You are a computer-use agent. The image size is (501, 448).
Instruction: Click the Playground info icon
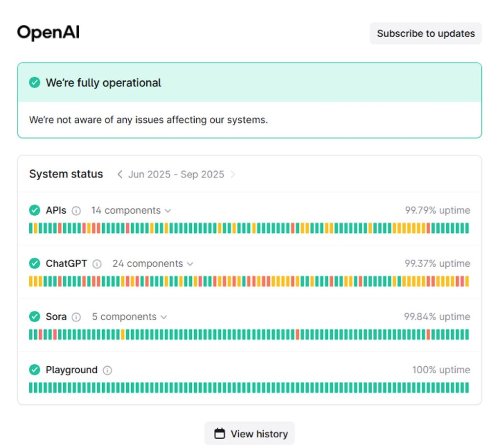pyautogui.click(x=107, y=370)
